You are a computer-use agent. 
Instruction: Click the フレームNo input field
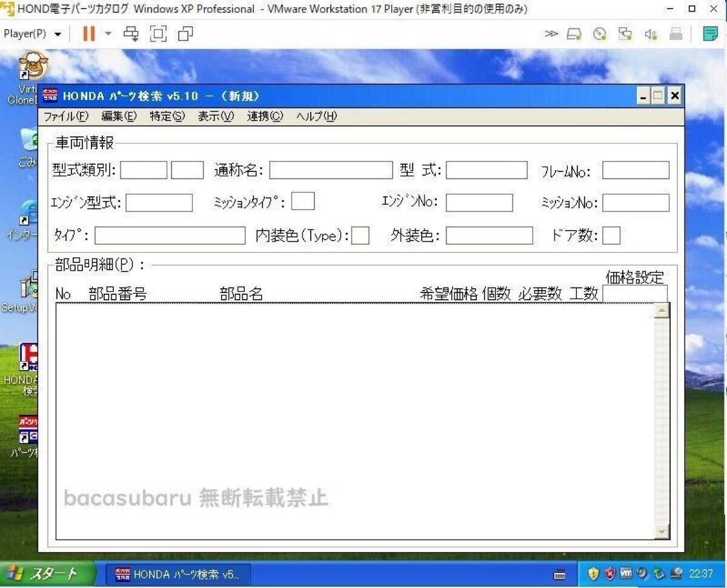pyautogui.click(x=636, y=170)
